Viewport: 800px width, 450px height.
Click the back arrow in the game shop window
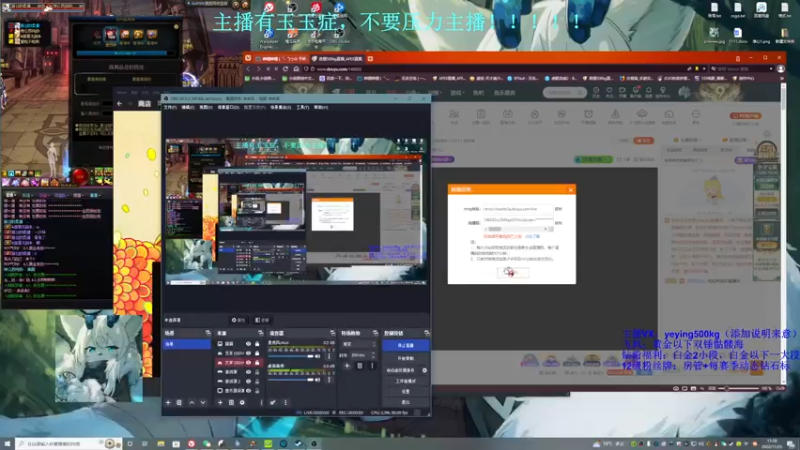[119, 104]
